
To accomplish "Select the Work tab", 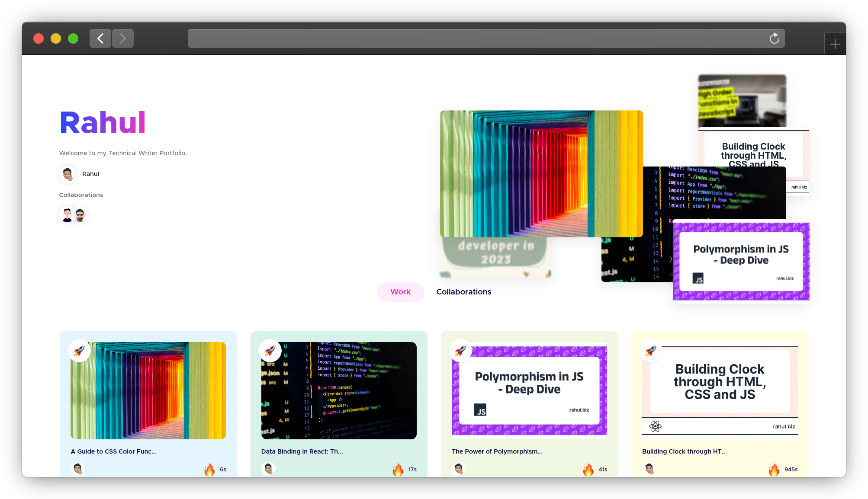I will (400, 292).
